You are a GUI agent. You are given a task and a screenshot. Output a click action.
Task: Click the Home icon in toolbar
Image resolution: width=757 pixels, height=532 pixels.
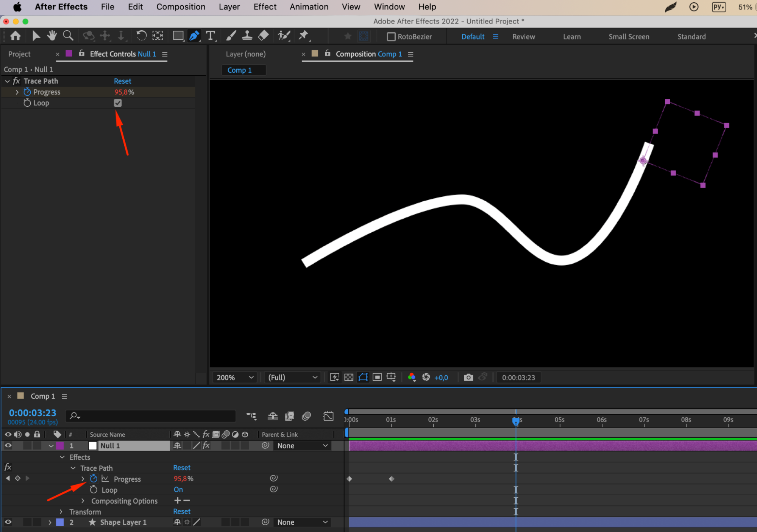[16, 36]
